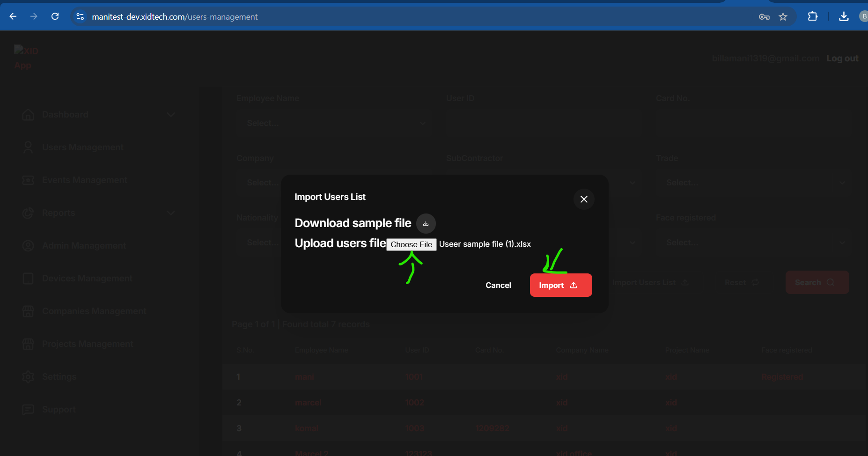The height and width of the screenshot is (456, 868).
Task: Click the password manager key icon
Action: point(764,17)
